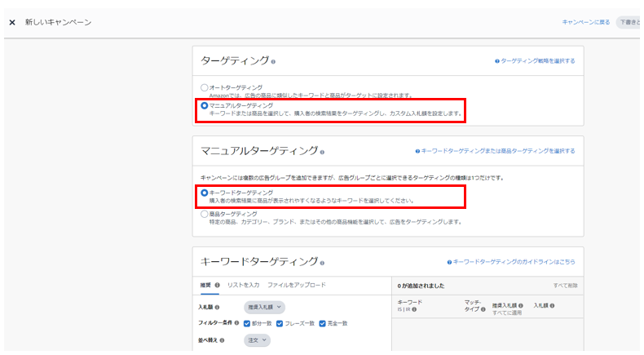Select 商品ターゲティング radio button
The width and height of the screenshot is (644, 355).
204,214
